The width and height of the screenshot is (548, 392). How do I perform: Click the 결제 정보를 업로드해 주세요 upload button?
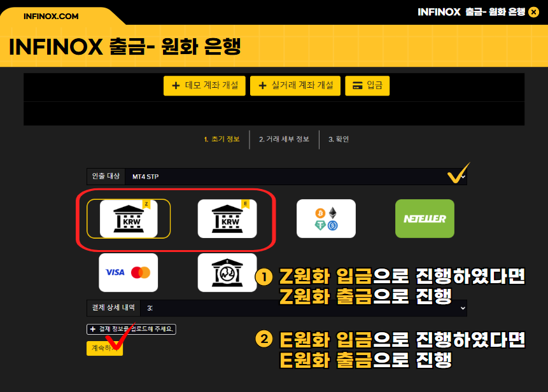point(131,329)
